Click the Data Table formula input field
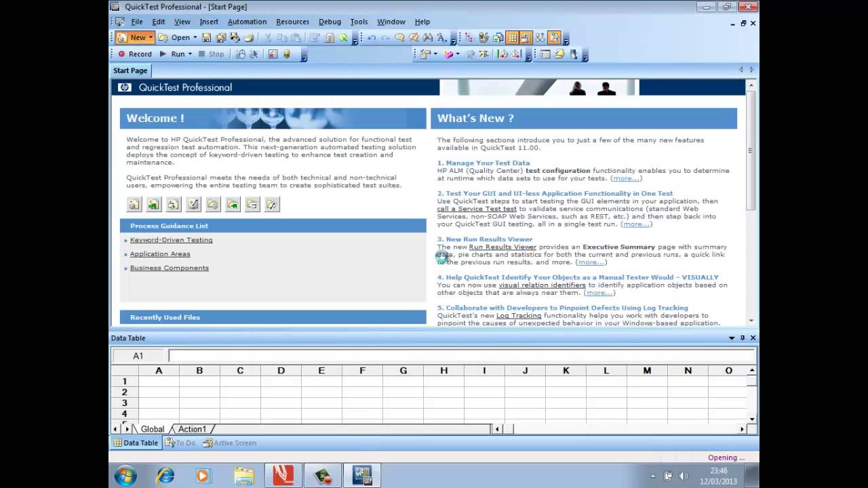Viewport: 868px width, 488px height. pos(462,356)
